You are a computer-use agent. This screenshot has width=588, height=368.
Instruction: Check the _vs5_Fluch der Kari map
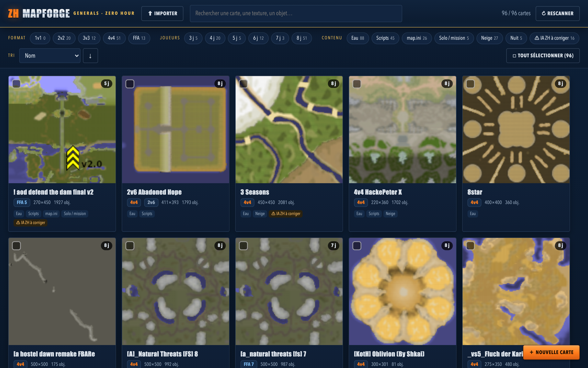click(x=470, y=246)
